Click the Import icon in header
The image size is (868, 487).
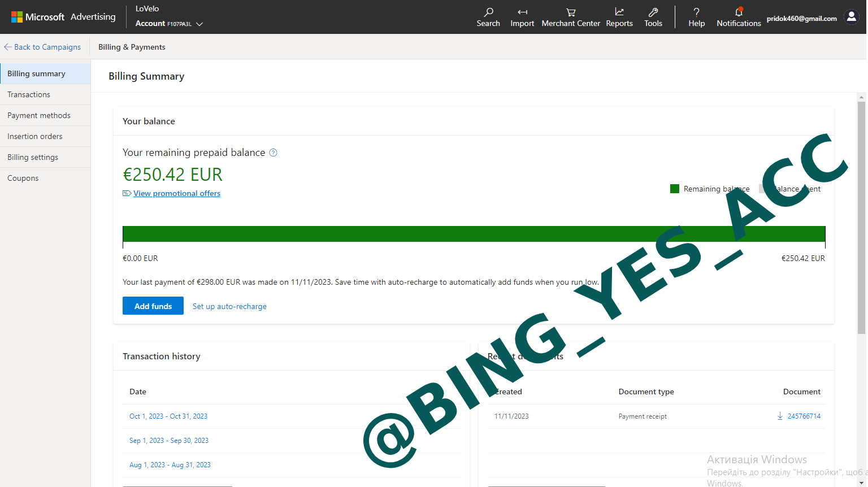click(522, 12)
